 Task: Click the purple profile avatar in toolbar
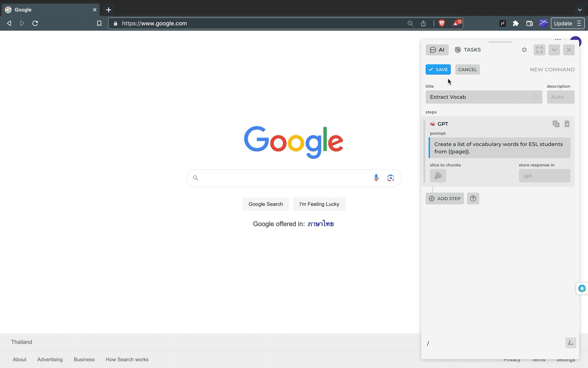click(543, 23)
